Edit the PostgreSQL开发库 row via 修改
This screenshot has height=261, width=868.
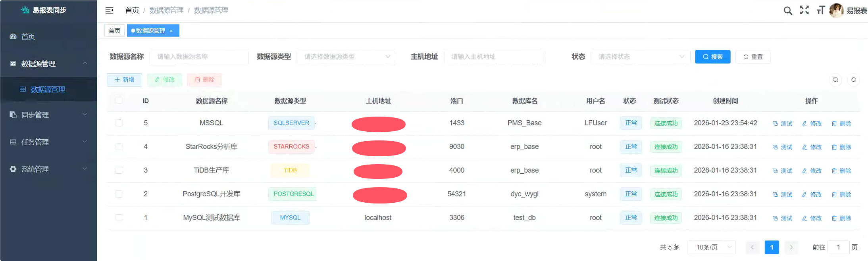(x=812, y=194)
